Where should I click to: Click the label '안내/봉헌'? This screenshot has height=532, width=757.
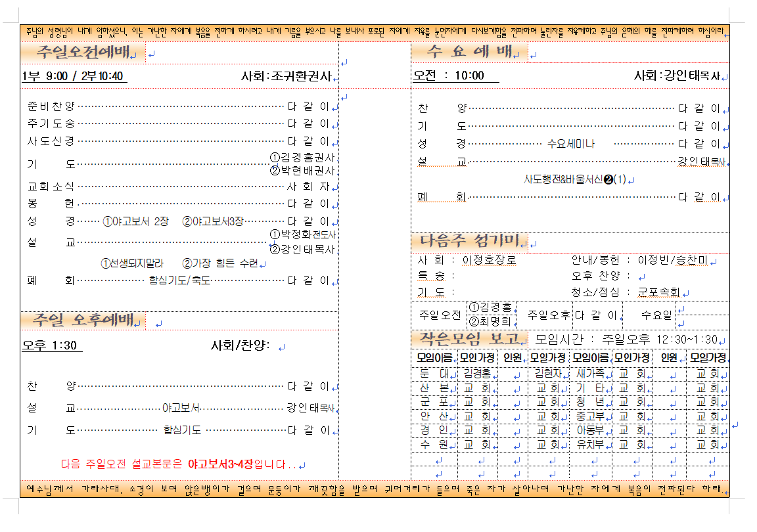[595, 260]
